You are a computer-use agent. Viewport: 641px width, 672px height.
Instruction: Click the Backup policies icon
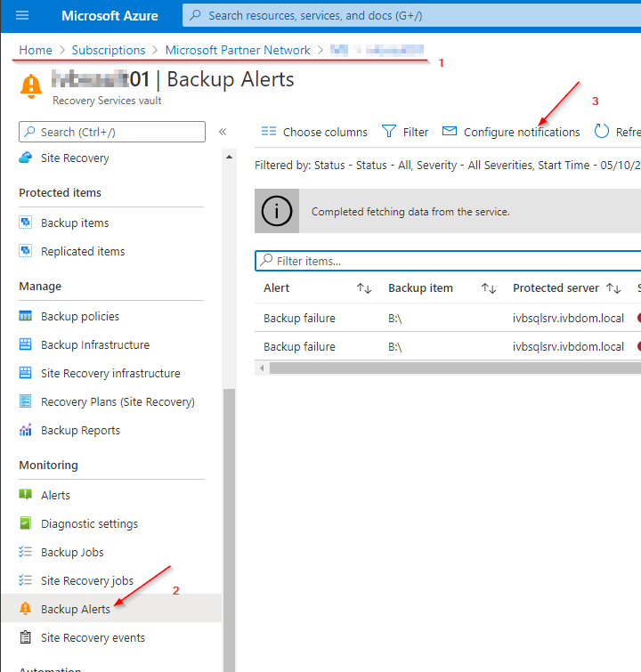click(x=25, y=316)
